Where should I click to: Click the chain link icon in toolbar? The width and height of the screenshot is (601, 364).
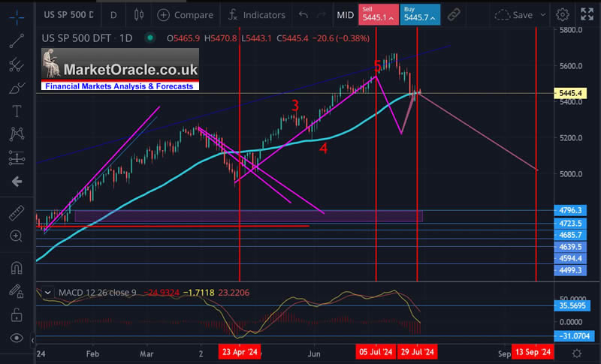454,15
